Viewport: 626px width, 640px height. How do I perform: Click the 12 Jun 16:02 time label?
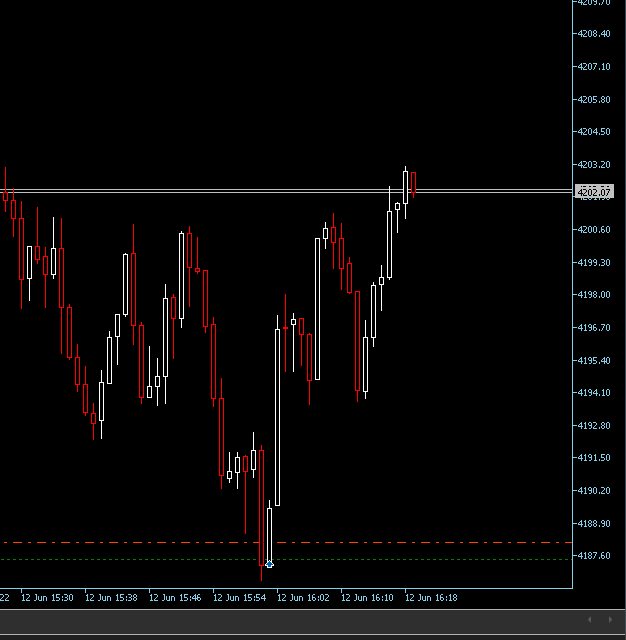[x=303, y=598]
